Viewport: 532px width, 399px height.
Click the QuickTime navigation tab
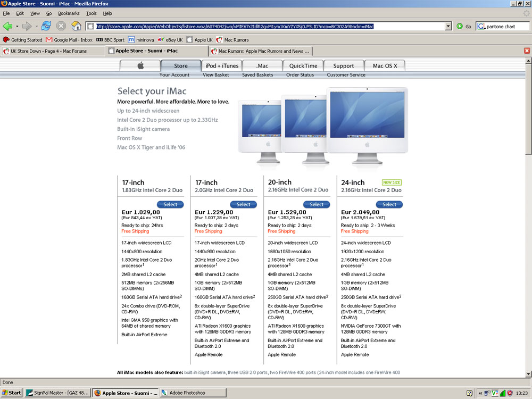[303, 65]
